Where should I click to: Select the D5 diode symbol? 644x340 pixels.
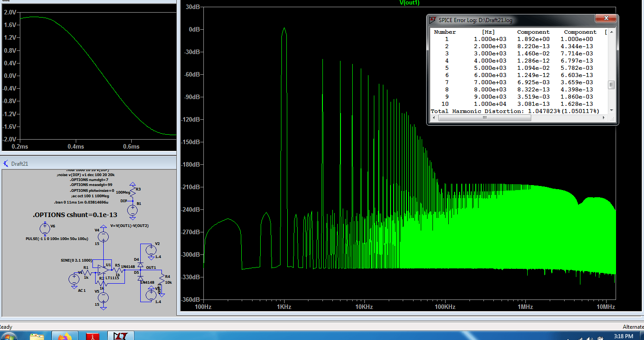[x=140, y=279]
